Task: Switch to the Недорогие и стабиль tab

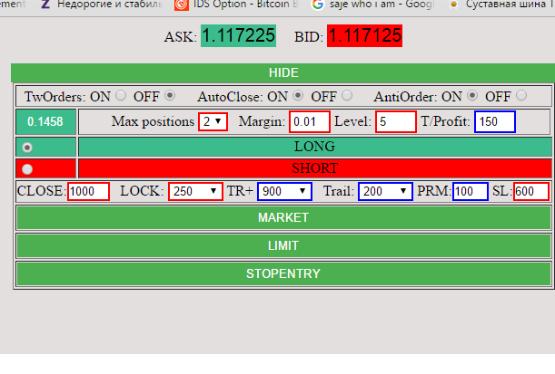Action: point(101,5)
